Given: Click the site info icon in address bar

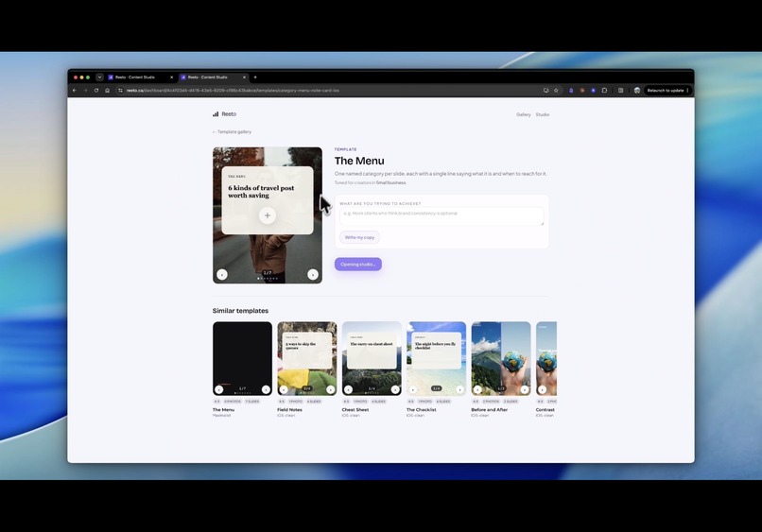Looking at the screenshot, I should tap(120, 91).
